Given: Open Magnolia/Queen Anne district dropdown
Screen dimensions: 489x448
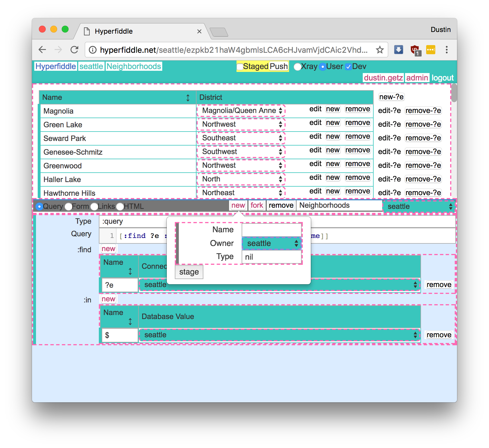Looking at the screenshot, I should click(241, 110).
